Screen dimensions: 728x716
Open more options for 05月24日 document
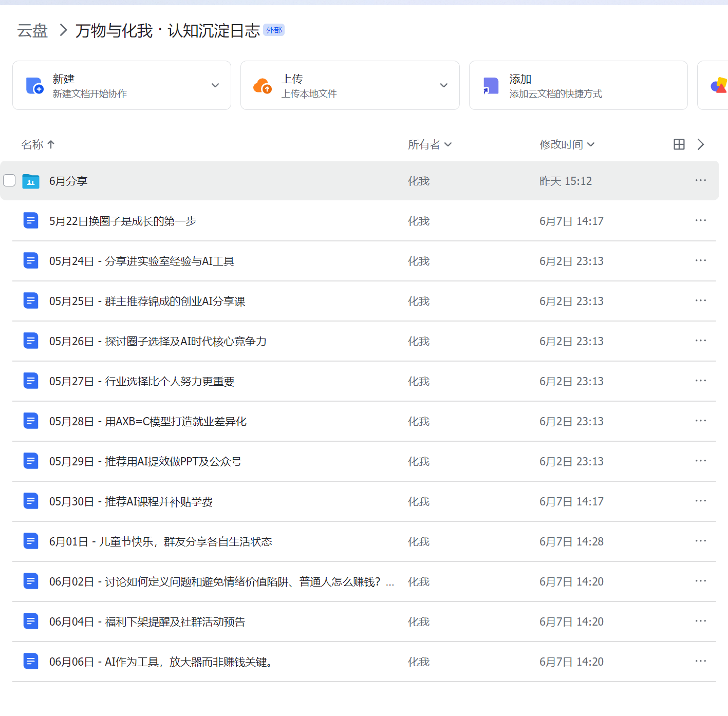coord(701,260)
